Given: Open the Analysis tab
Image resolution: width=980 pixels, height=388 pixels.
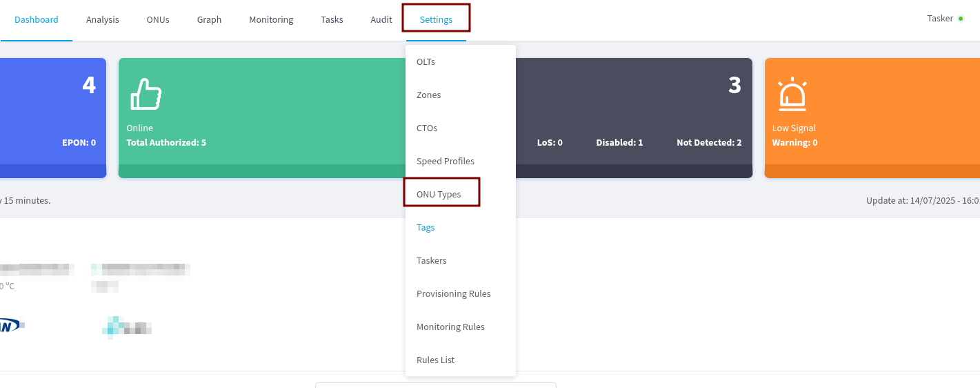Looking at the screenshot, I should 103,19.
